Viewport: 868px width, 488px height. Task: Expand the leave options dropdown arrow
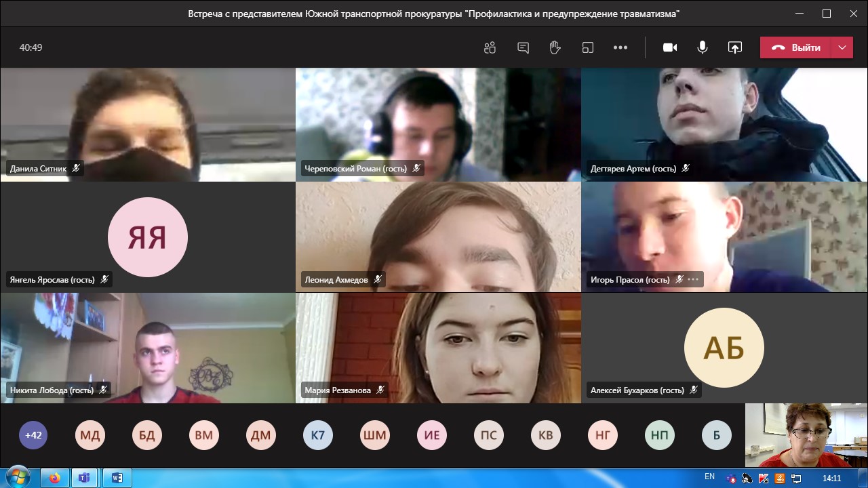click(842, 47)
